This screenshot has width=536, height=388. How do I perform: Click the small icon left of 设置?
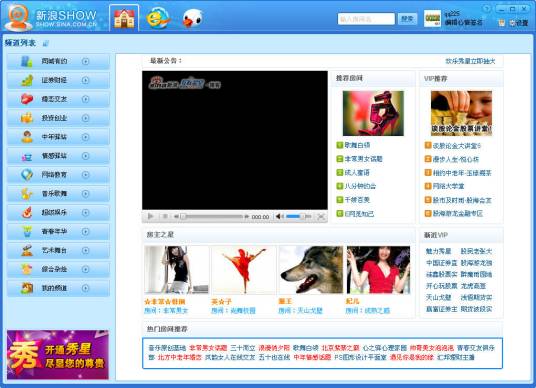501,23
